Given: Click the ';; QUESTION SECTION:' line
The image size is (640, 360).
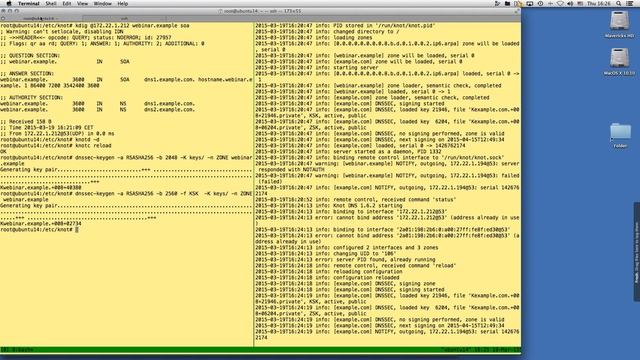Looking at the screenshot, I should [30, 56].
